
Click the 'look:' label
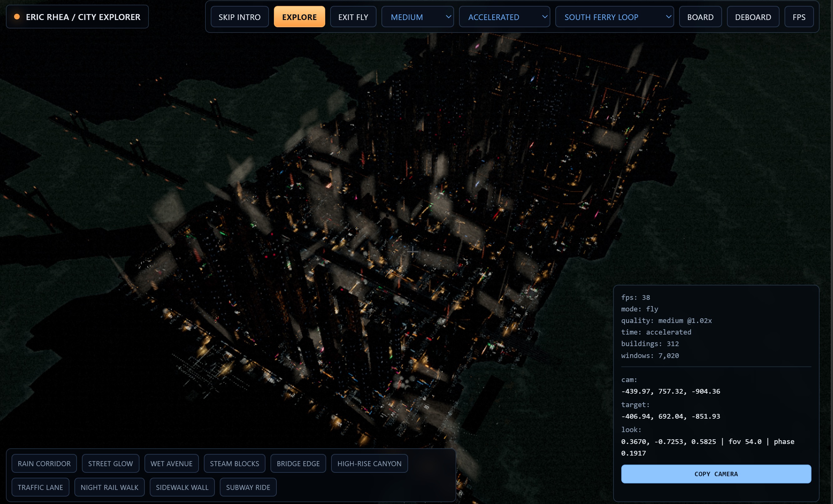(631, 430)
